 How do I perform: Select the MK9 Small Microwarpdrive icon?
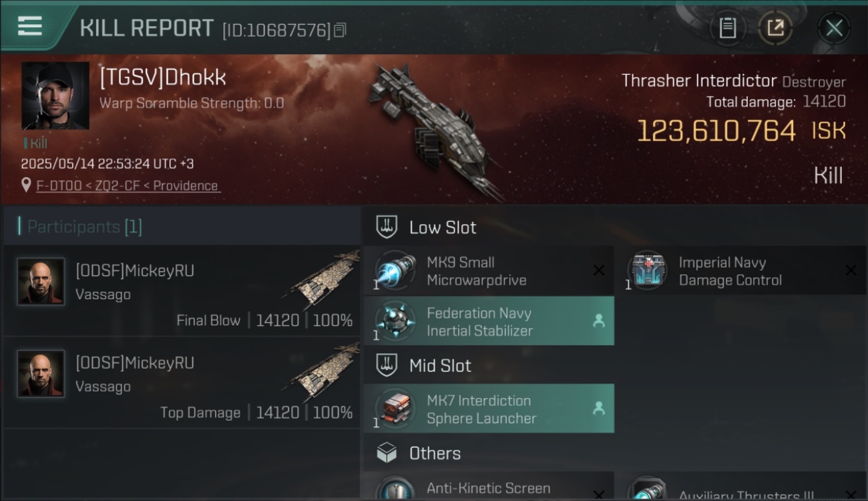coord(396,271)
